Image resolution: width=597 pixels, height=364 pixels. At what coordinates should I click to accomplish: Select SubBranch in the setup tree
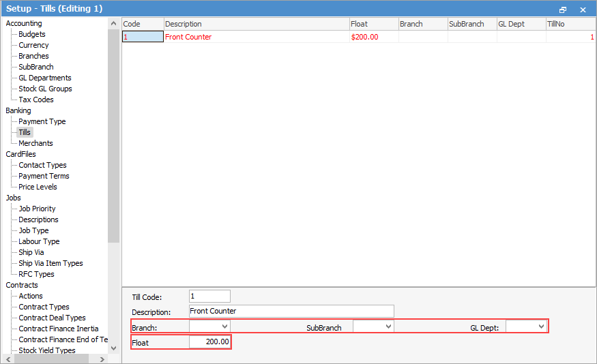tap(36, 67)
